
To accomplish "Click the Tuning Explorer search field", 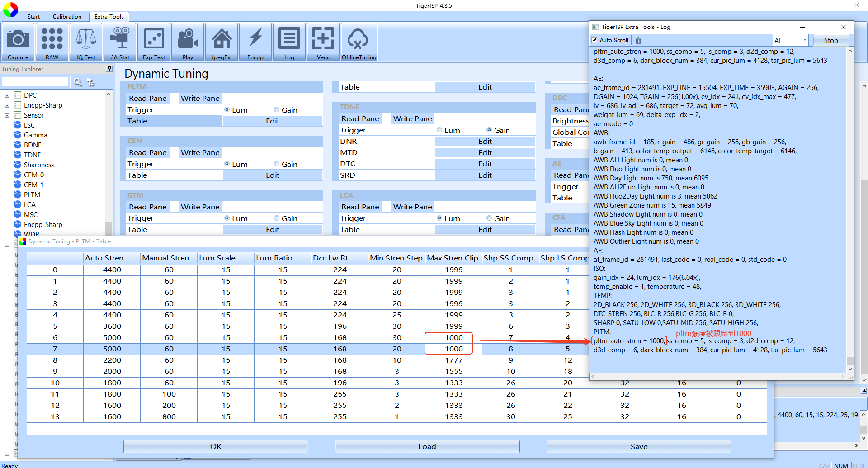I will tap(35, 82).
